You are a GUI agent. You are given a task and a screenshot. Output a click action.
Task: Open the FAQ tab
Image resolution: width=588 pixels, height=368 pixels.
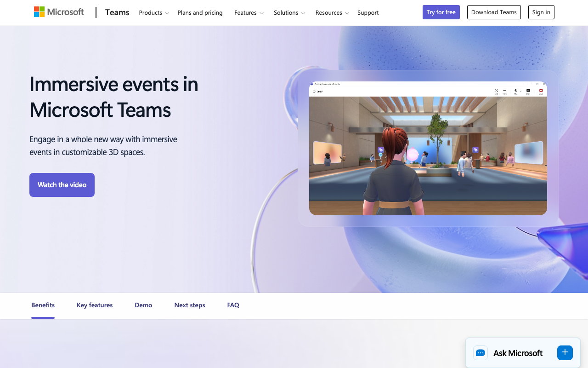(233, 305)
